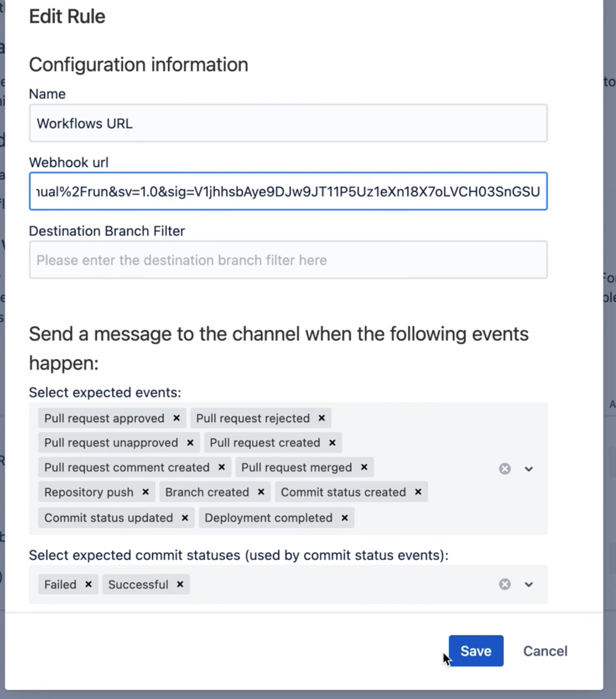Remove the Pull request unapproved tag
Screen dimensions: 616x699
point(190,443)
